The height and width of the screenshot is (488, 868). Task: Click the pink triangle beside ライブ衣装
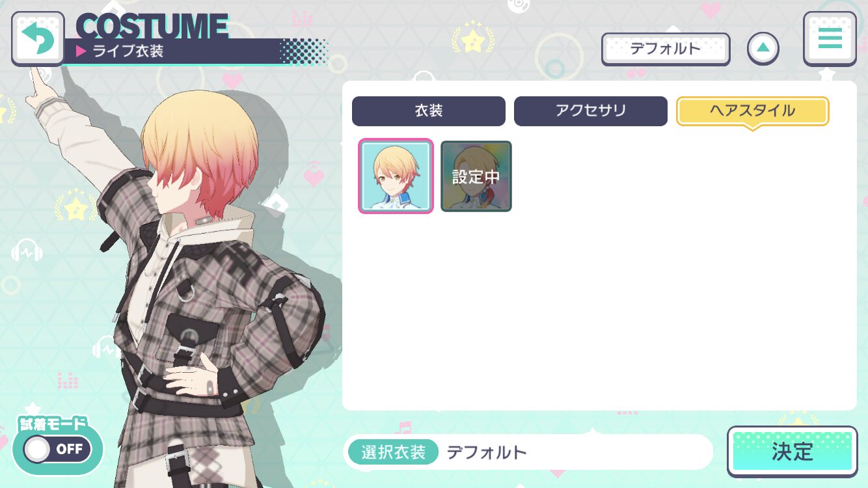point(81,51)
